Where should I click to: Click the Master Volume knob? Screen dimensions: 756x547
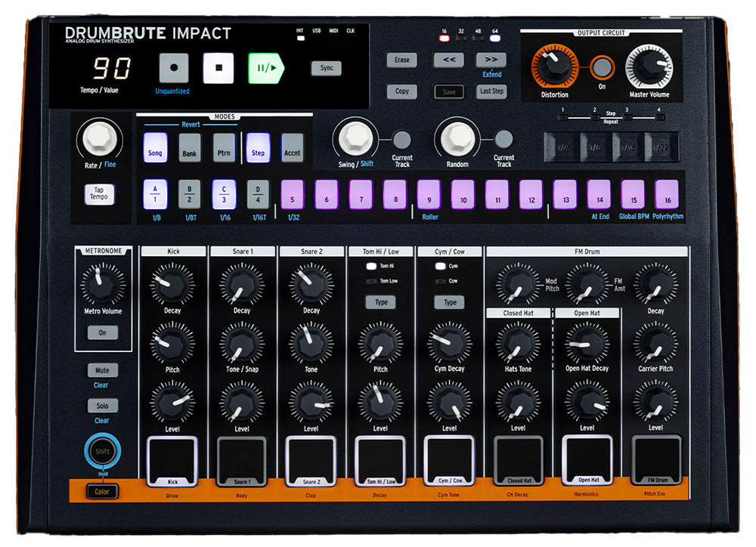649,66
